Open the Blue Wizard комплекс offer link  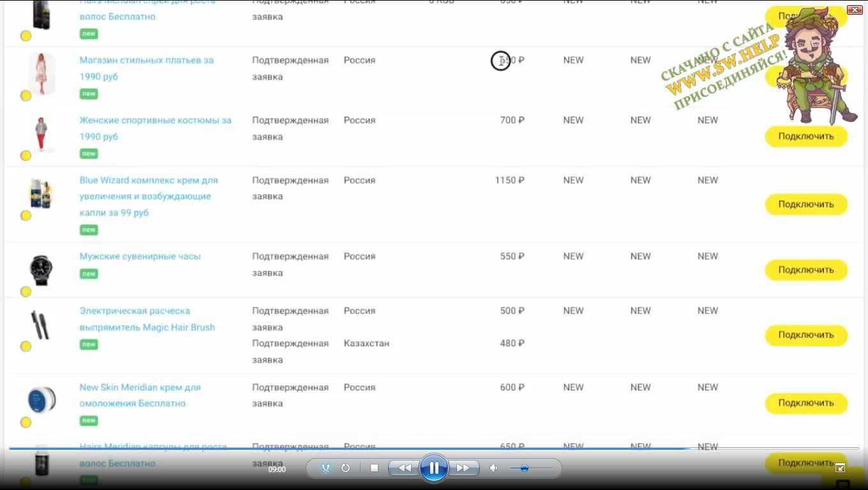[x=149, y=197]
